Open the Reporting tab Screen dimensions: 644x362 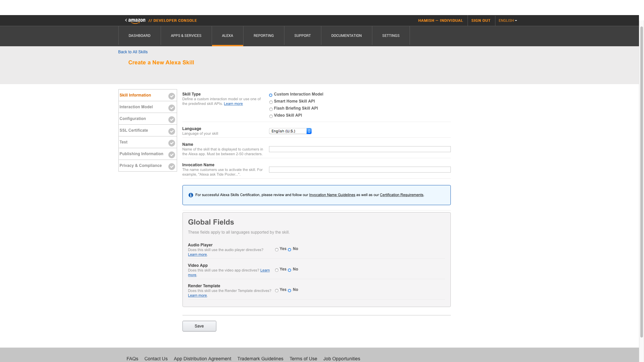click(264, 36)
